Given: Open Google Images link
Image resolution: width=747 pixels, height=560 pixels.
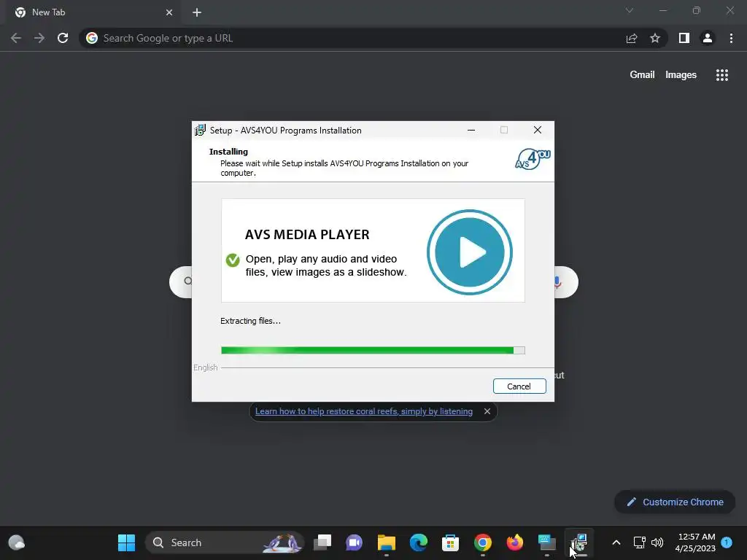Looking at the screenshot, I should coord(681,75).
